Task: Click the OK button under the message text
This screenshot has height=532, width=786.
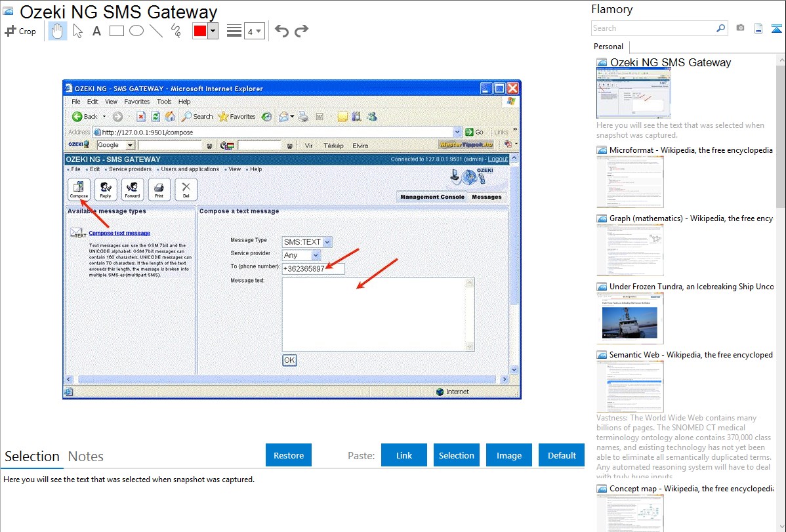Action: [289, 360]
